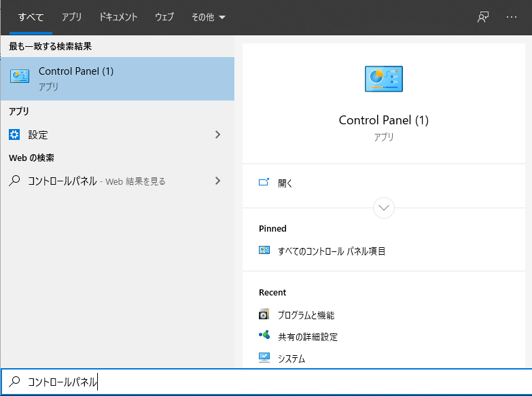The image size is (532, 396).
Task: Click the large Control Panel icon in preview pane
Action: pos(384,79)
